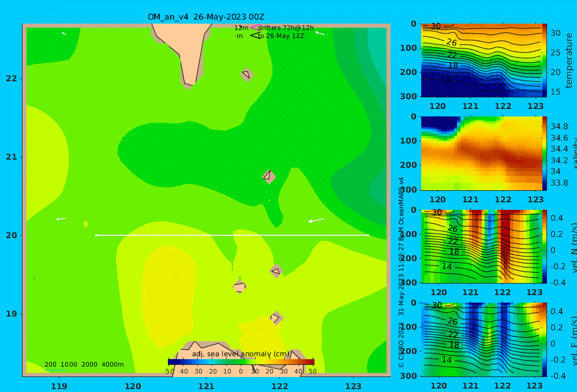The width and height of the screenshot is (577, 392).
Task: Click the '18' contour label in vel. N panel
Action: [454, 251]
